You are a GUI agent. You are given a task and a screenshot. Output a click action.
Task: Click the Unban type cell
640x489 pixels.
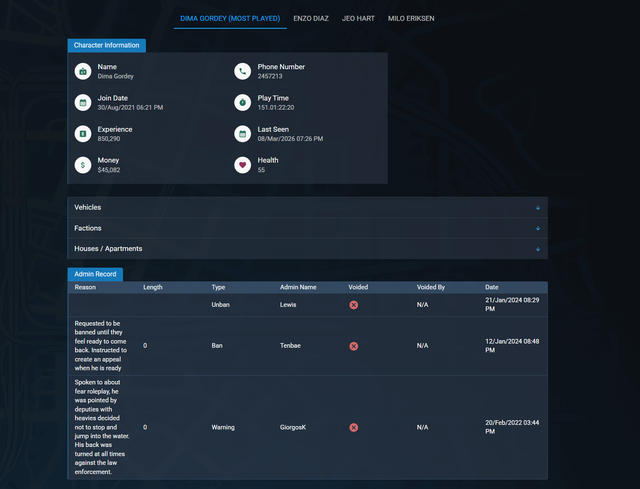pos(220,305)
